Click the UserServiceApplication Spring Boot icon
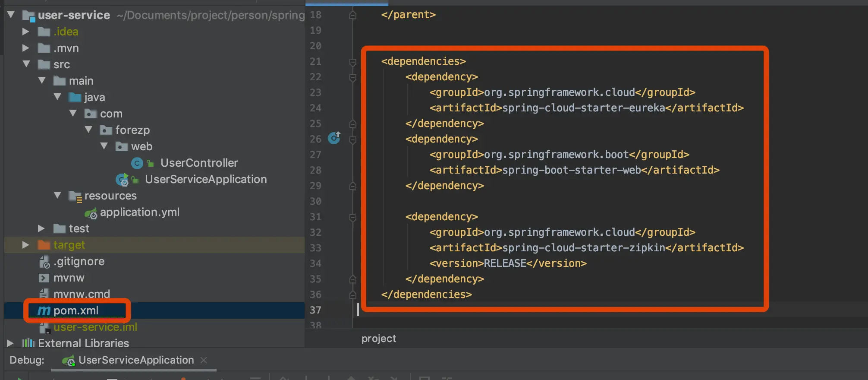The image size is (868, 380). [122, 180]
